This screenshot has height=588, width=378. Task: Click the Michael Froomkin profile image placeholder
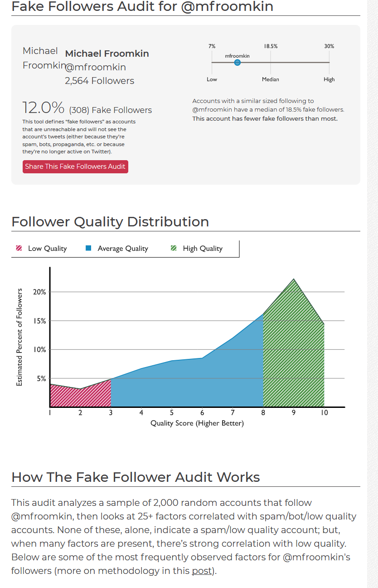click(41, 58)
